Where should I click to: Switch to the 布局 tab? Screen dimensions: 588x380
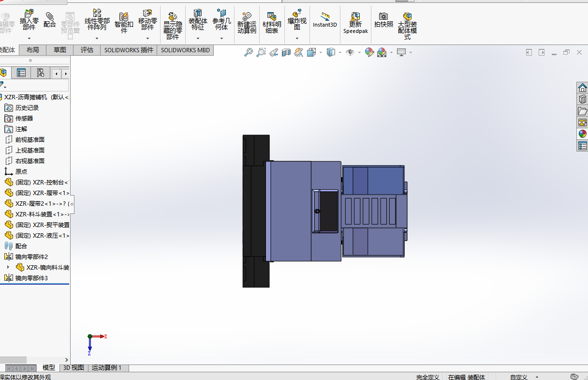coord(33,50)
